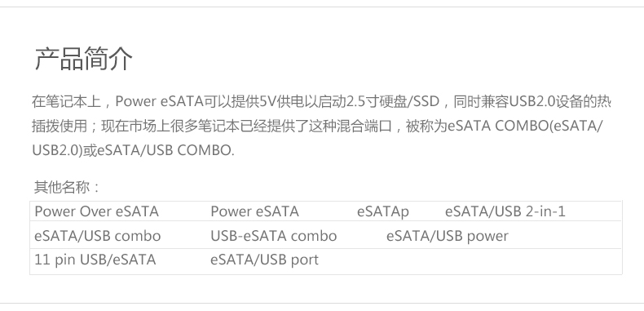The width and height of the screenshot is (644, 311).
Task: Select the 11 pin USB/eSATA entry
Action: 95,260
